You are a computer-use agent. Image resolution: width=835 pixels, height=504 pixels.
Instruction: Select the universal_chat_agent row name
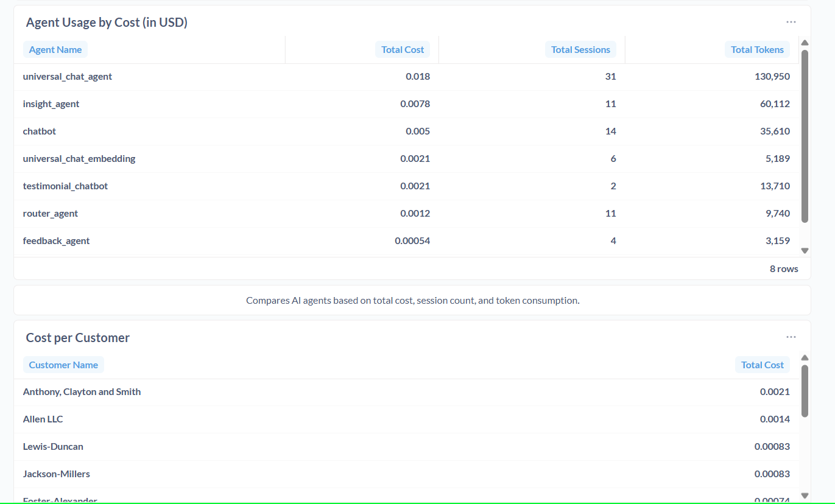[x=68, y=77]
